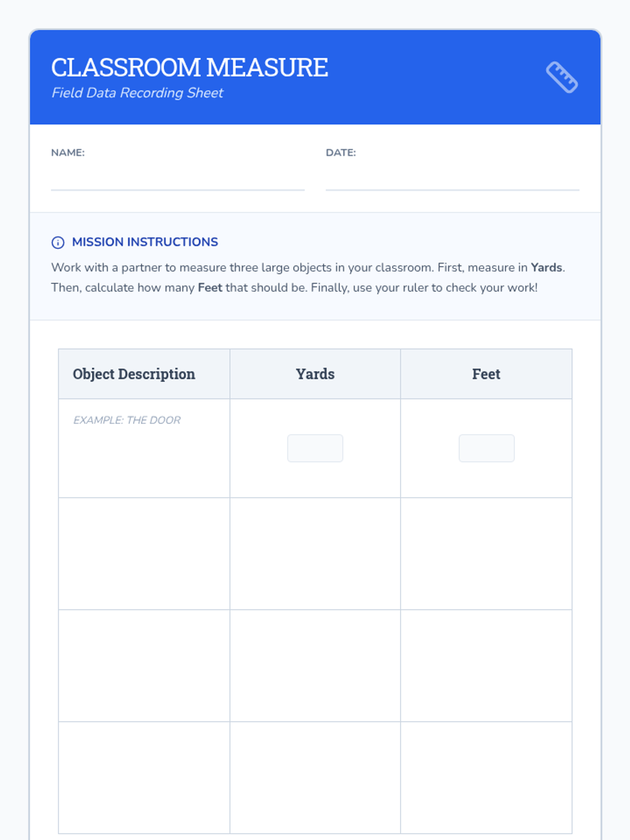Click second row object description cell

144,554
